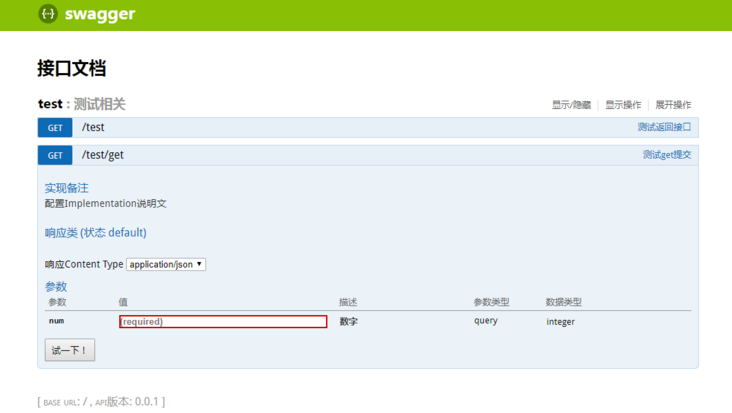Click the integer data type cell
The image size is (732, 413).
[x=561, y=322]
